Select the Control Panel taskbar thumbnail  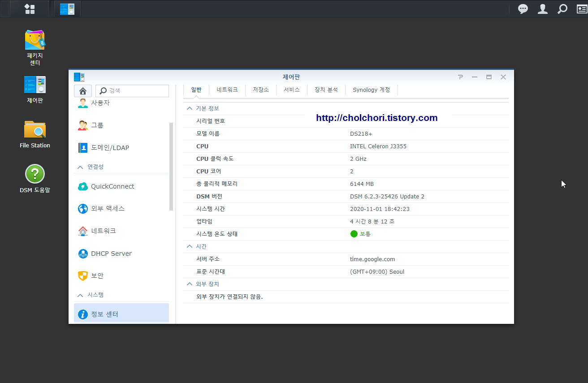(67, 9)
